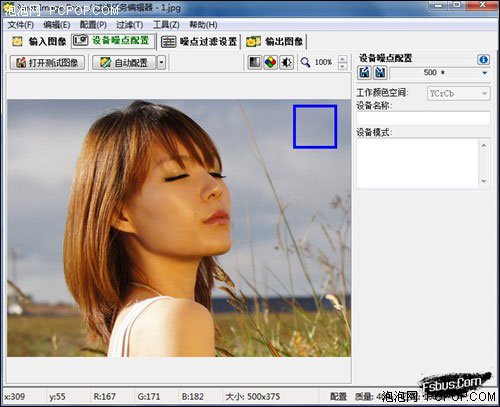Click the load device noise profile icon
This screenshot has height=407, width=500.
pos(365,72)
